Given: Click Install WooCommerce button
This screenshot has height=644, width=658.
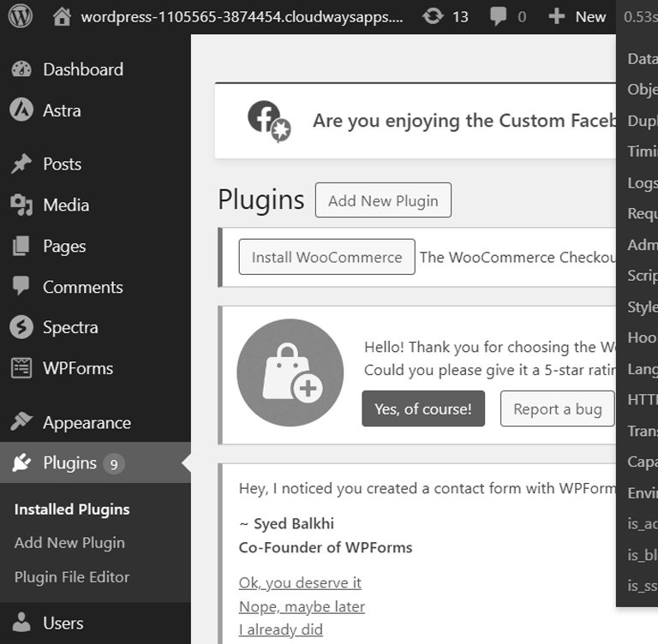Looking at the screenshot, I should pos(327,257).
